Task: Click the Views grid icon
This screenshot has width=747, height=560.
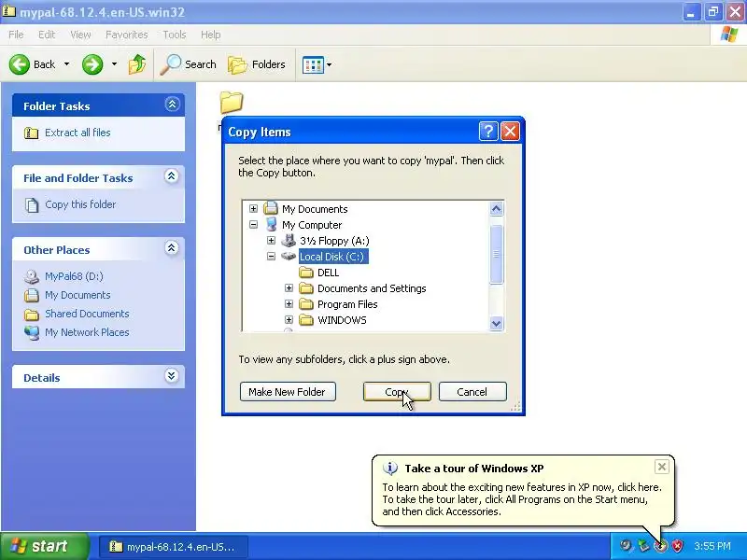Action: coord(313,64)
